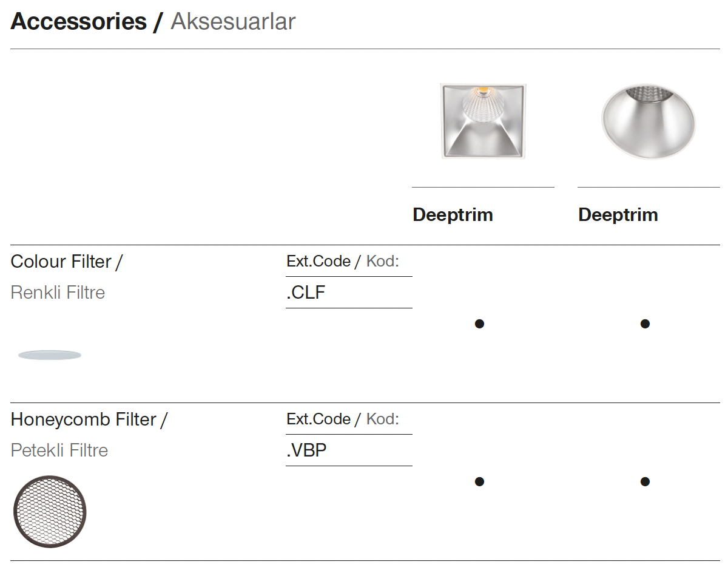The image size is (728, 567).
Task: Click Honeycomb Filter dot under square Deeptrim
Action: [x=479, y=481]
